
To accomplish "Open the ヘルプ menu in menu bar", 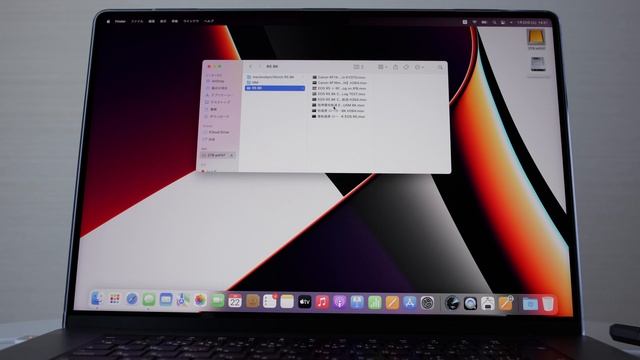I will [x=209, y=21].
